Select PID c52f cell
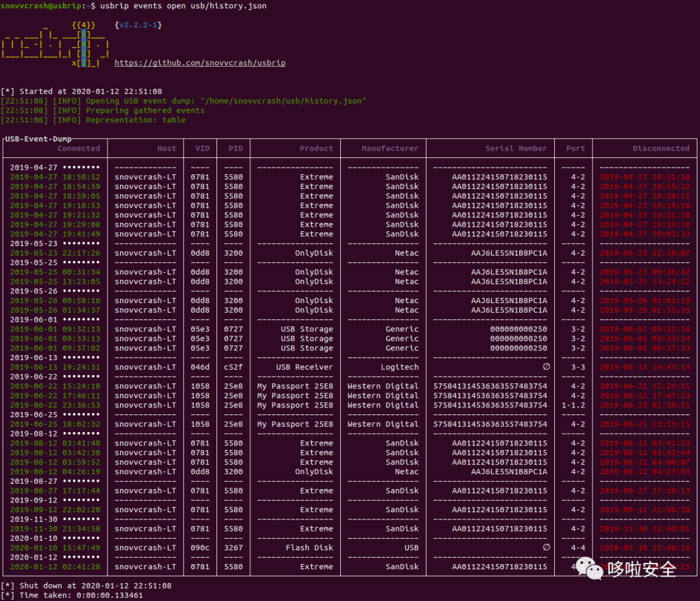This screenshot has width=700, height=601. (233, 367)
